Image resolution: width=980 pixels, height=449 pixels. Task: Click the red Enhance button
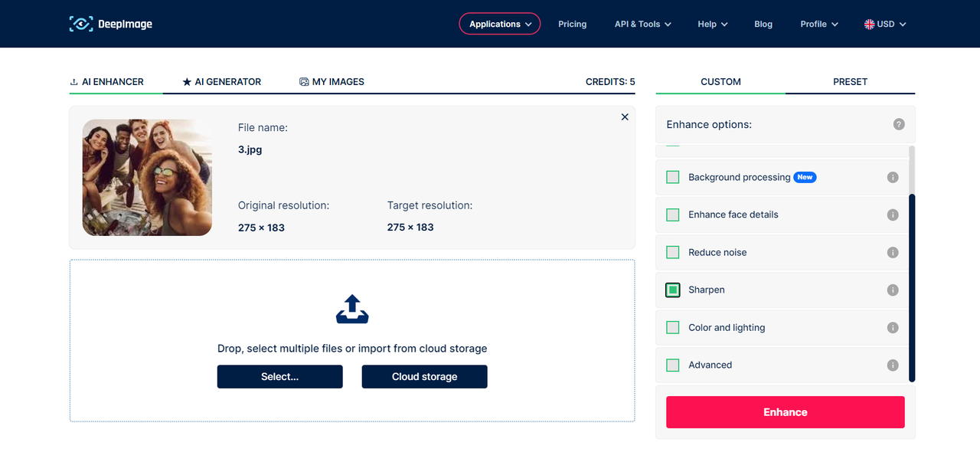tap(785, 412)
